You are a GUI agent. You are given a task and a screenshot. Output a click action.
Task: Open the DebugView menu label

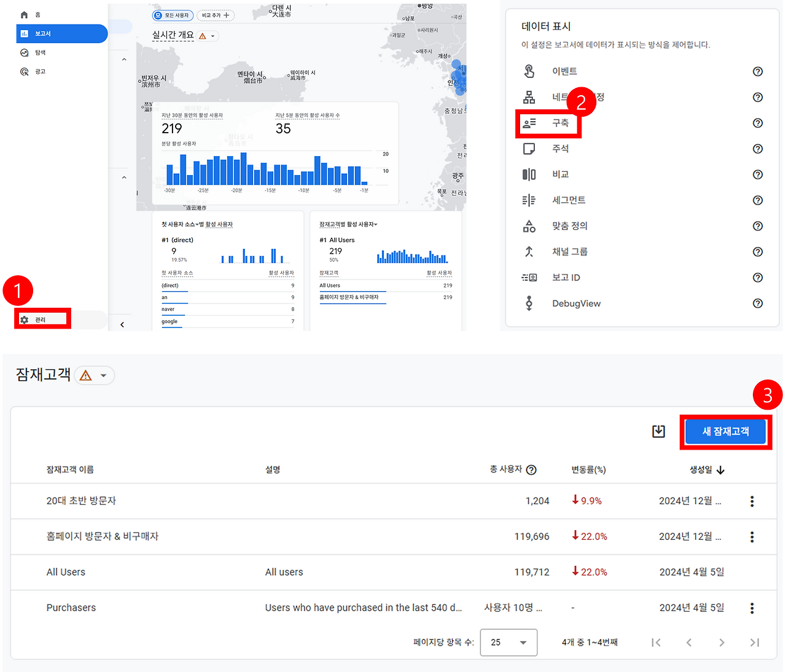[x=576, y=303]
